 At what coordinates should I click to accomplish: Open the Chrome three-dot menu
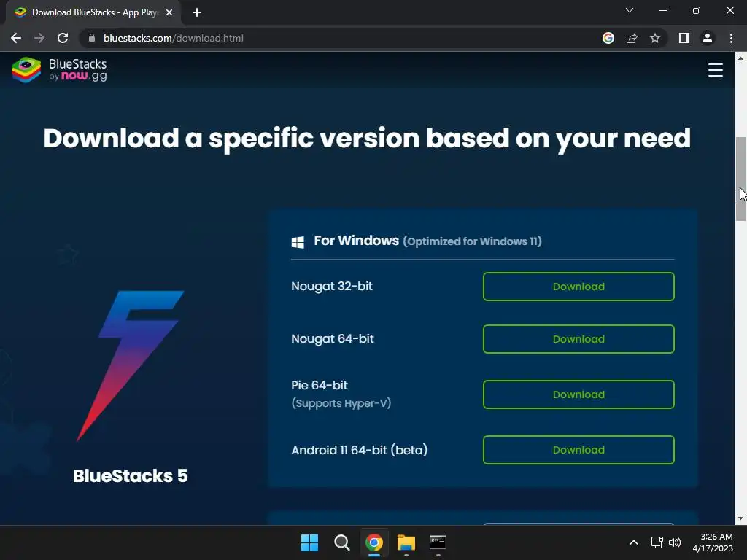point(731,38)
